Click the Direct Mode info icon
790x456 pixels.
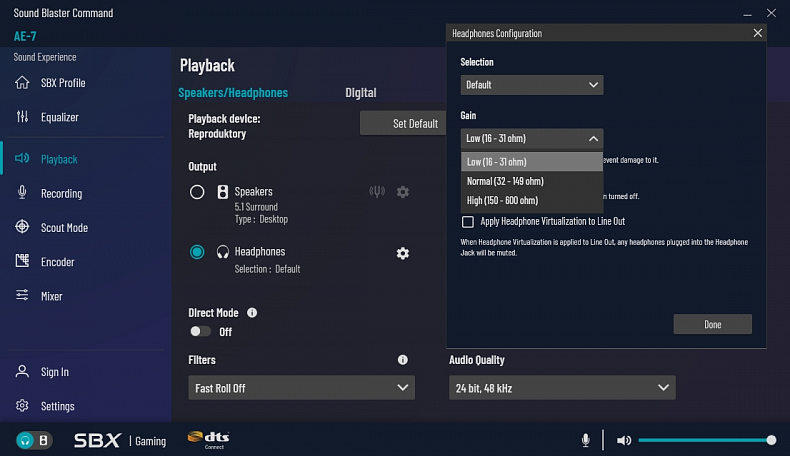252,313
